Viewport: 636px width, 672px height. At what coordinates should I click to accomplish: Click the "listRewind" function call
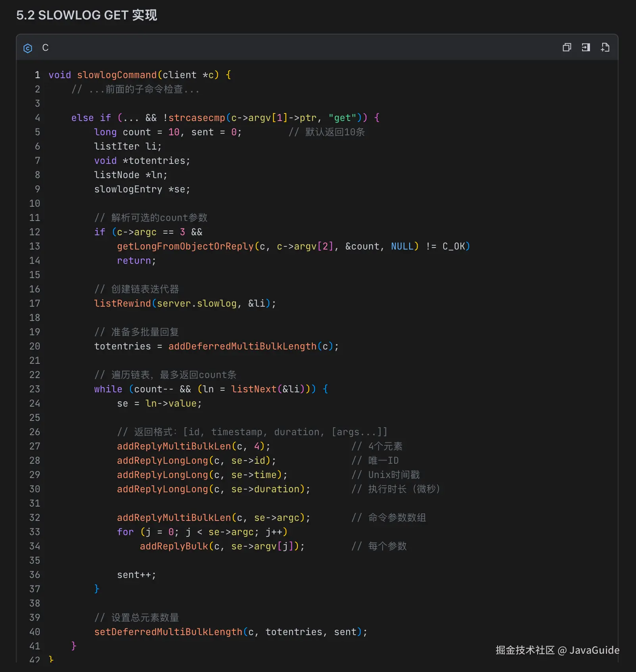123,303
